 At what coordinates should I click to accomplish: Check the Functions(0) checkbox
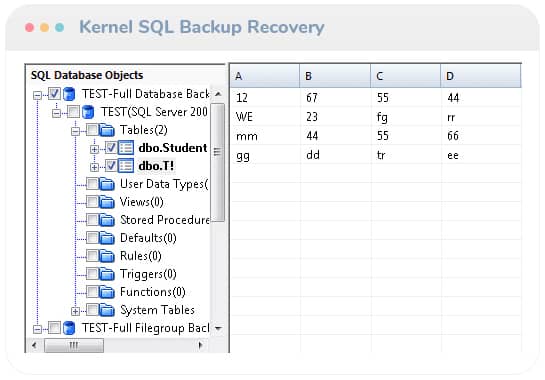point(92,292)
